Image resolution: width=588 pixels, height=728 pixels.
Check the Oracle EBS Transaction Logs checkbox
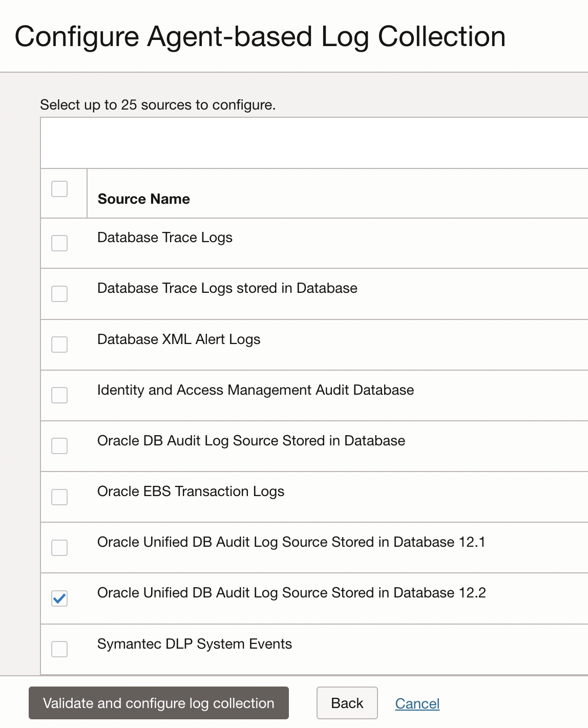[59, 497]
